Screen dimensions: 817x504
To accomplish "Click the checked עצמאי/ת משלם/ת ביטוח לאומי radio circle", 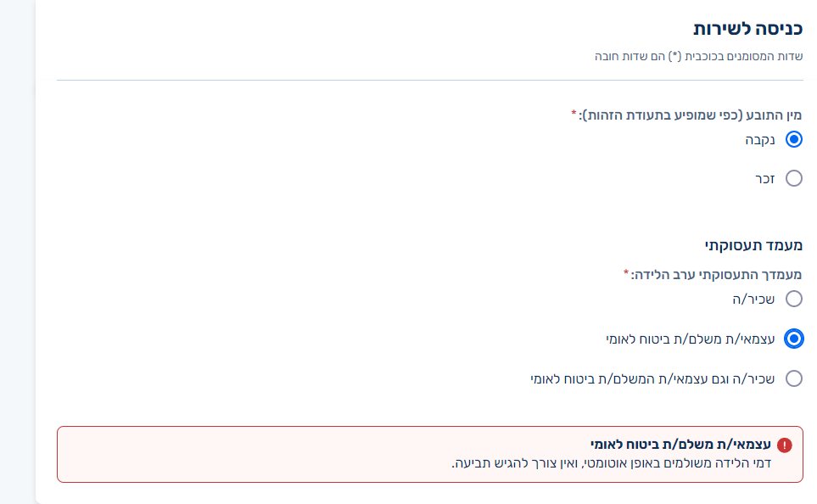I will tap(793, 339).
